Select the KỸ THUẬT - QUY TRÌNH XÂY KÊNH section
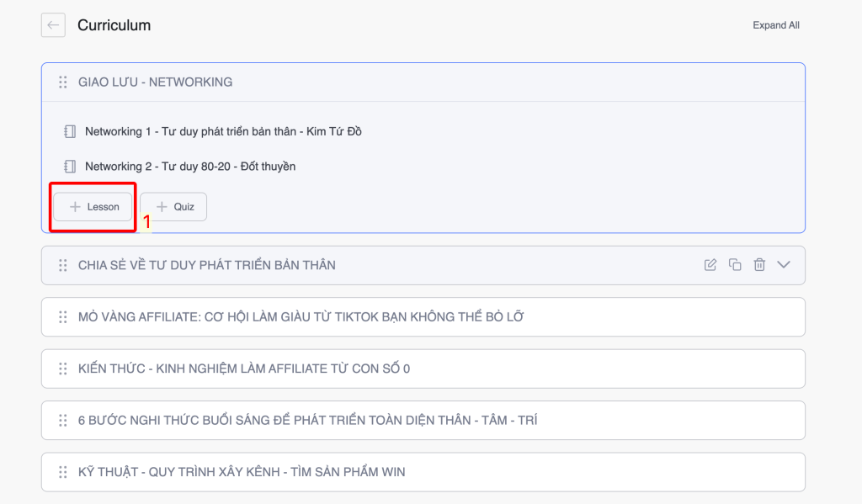Screen dimensions: 862x504 point(242,472)
